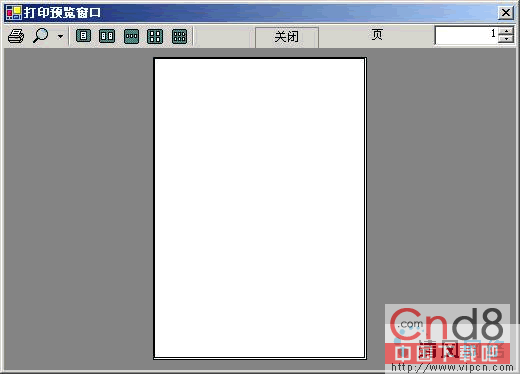Increase page number with up arrow
This screenshot has width=520, height=374.
tap(506, 31)
